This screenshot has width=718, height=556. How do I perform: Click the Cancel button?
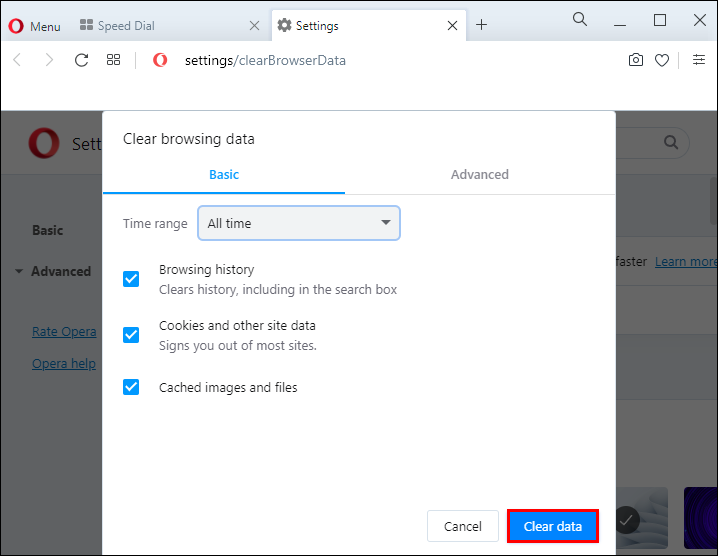pos(463,526)
